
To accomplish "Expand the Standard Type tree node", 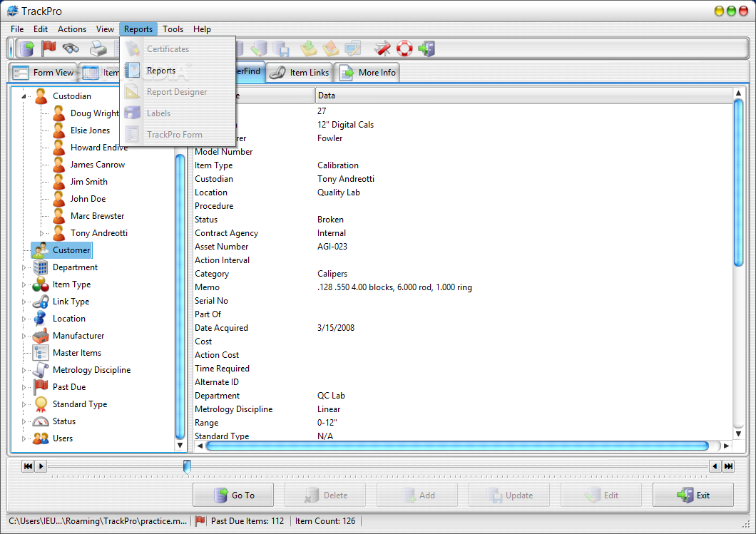I will 24,404.
